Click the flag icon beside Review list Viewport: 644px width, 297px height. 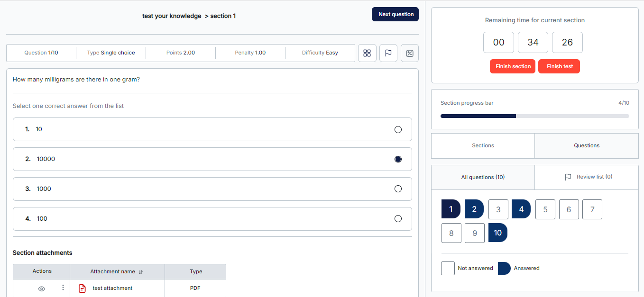(568, 177)
